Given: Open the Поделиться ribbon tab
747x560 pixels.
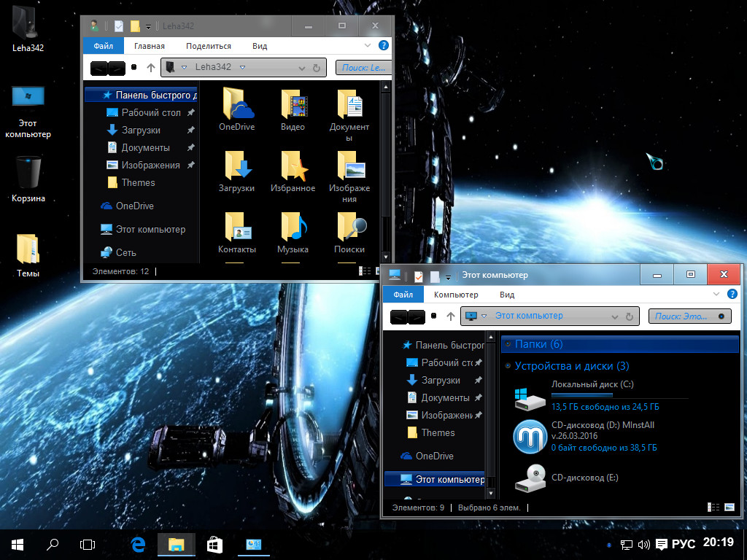Looking at the screenshot, I should [x=209, y=46].
